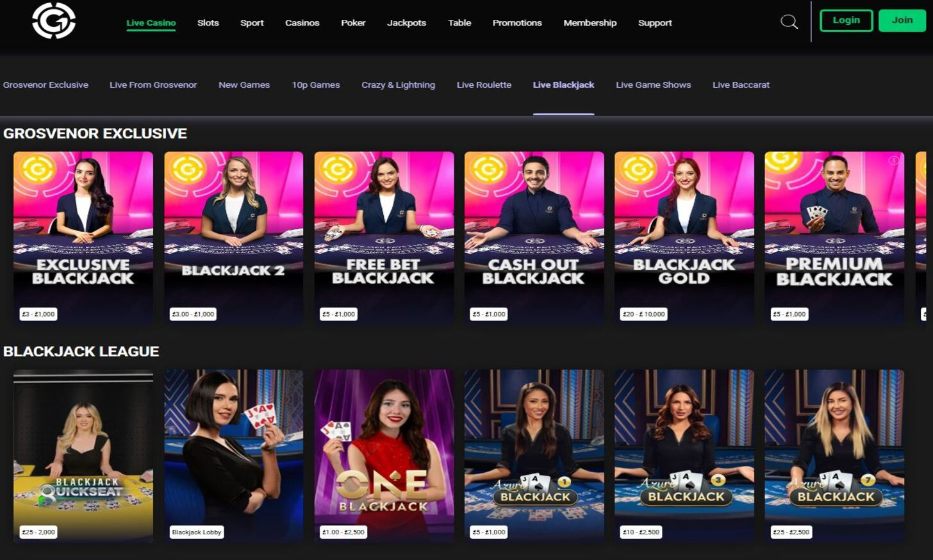Open the Blackjack Lobby tile

[x=233, y=455]
